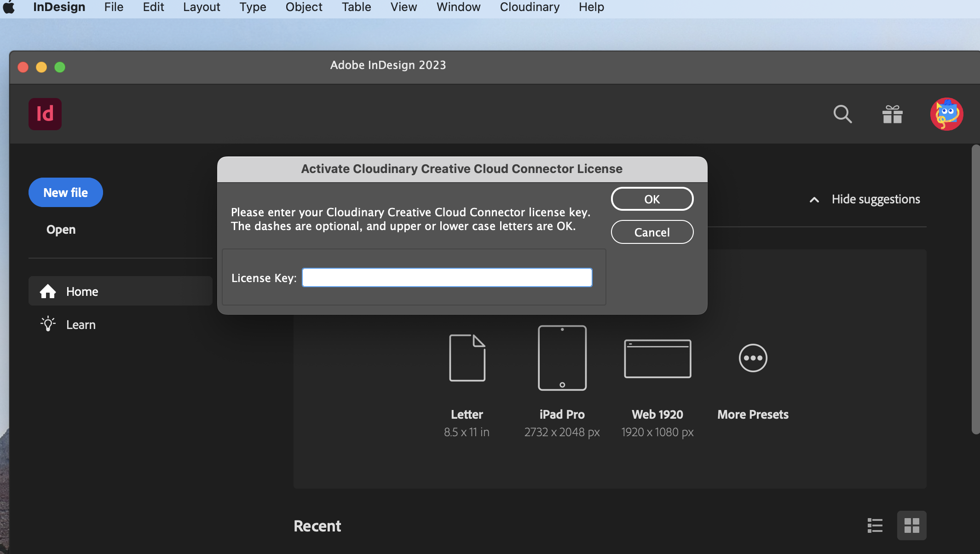Viewport: 980px width, 554px height.
Task: Open the Edit menu
Action: 153,7
